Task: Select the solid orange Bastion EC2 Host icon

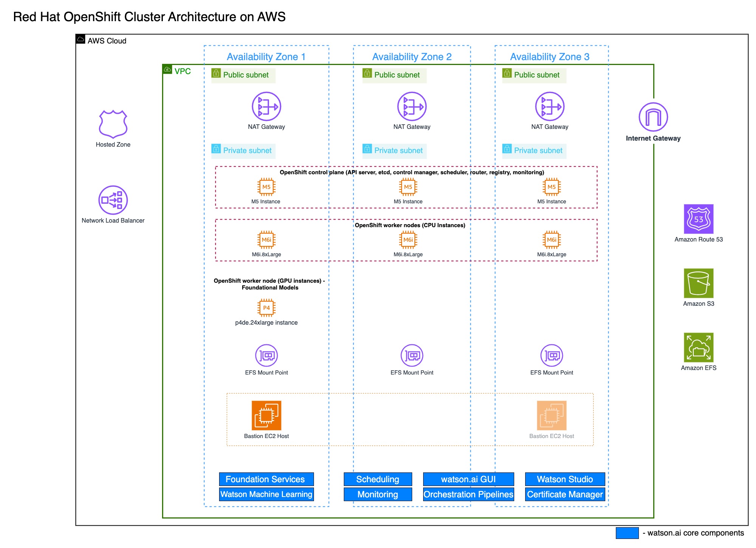Action: (266, 415)
